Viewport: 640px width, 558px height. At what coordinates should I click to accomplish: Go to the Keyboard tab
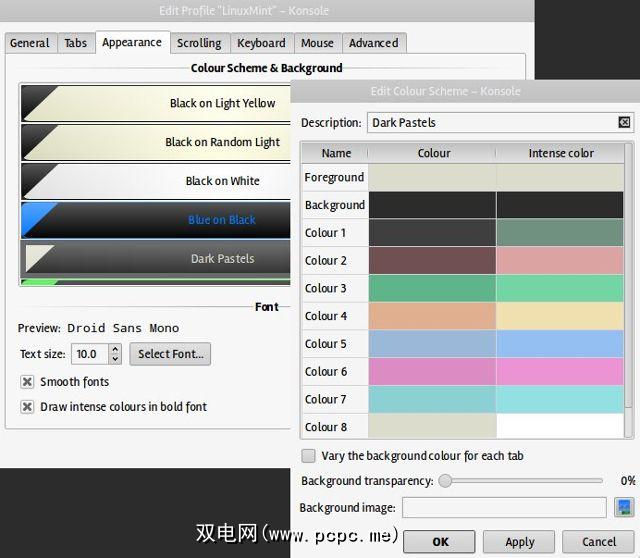pyautogui.click(x=262, y=43)
